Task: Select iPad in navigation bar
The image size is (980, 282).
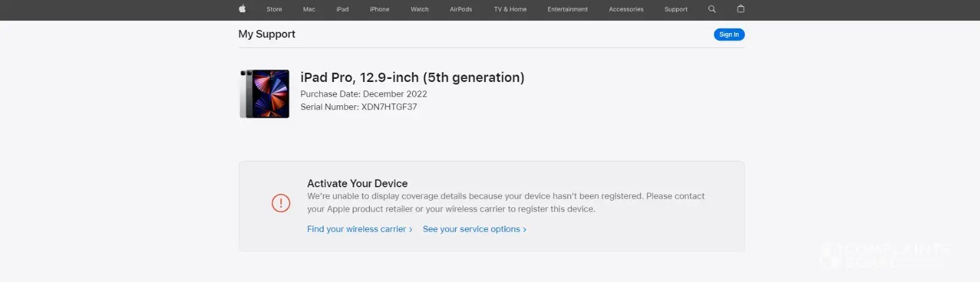Action: coord(342,9)
